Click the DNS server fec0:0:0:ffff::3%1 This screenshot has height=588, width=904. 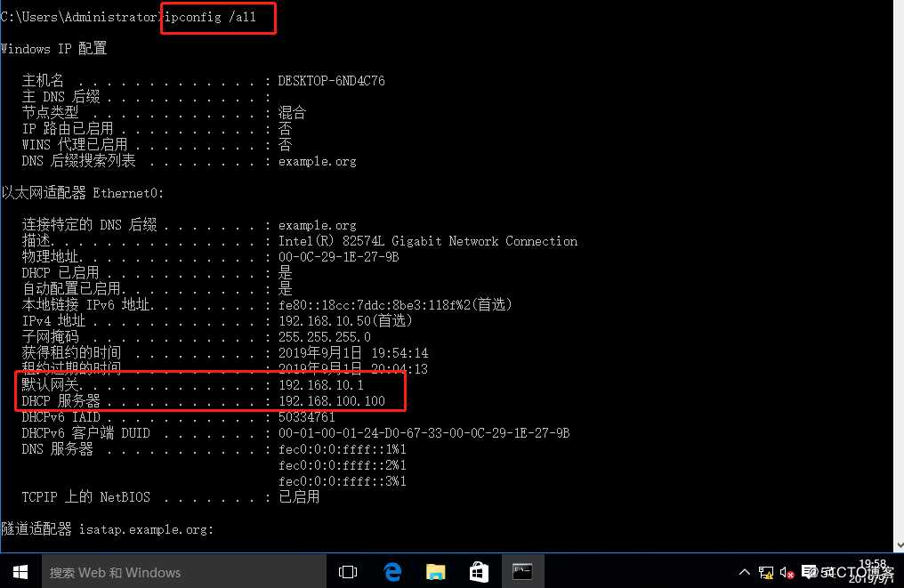click(x=343, y=480)
